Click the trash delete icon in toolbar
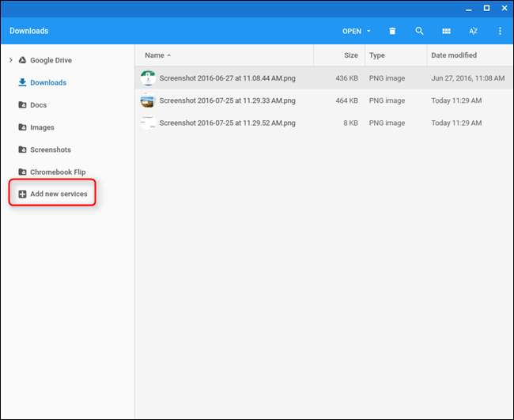This screenshot has width=514, height=420. [392, 31]
